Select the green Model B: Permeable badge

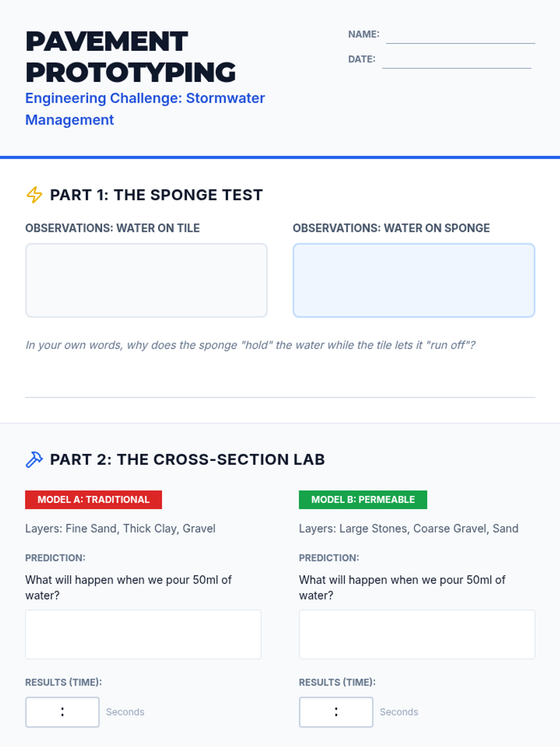point(363,500)
